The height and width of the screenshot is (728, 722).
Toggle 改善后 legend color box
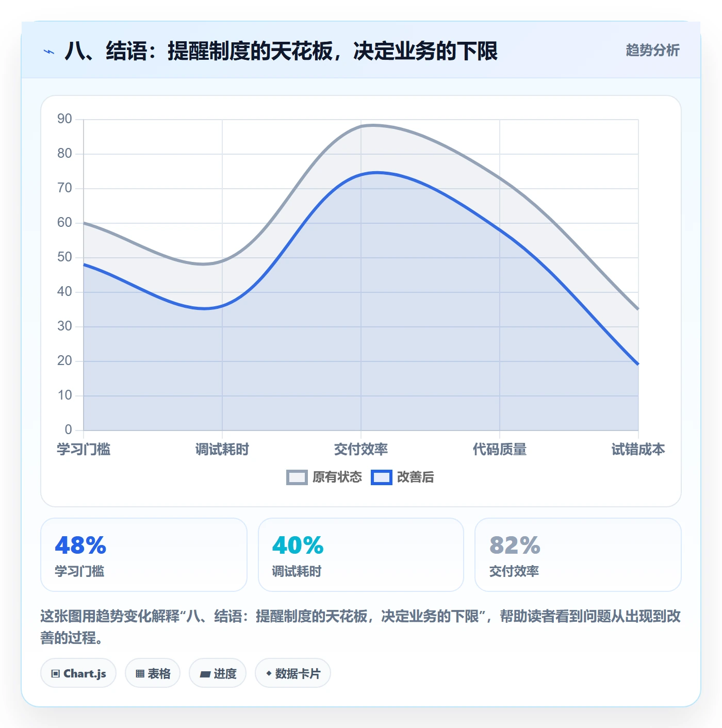pos(382,477)
